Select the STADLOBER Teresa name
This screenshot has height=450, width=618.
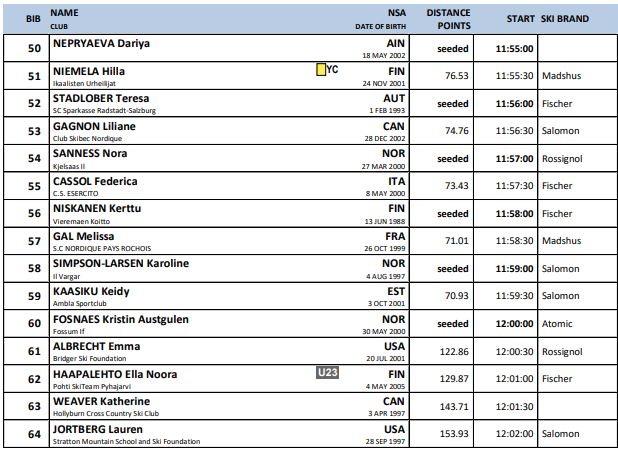point(100,99)
